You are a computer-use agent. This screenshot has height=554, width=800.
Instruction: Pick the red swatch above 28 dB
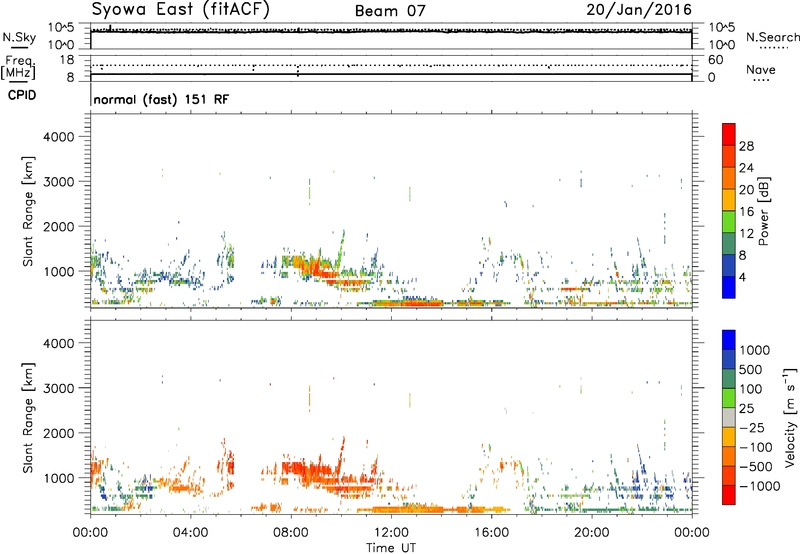pyautogui.click(x=729, y=135)
